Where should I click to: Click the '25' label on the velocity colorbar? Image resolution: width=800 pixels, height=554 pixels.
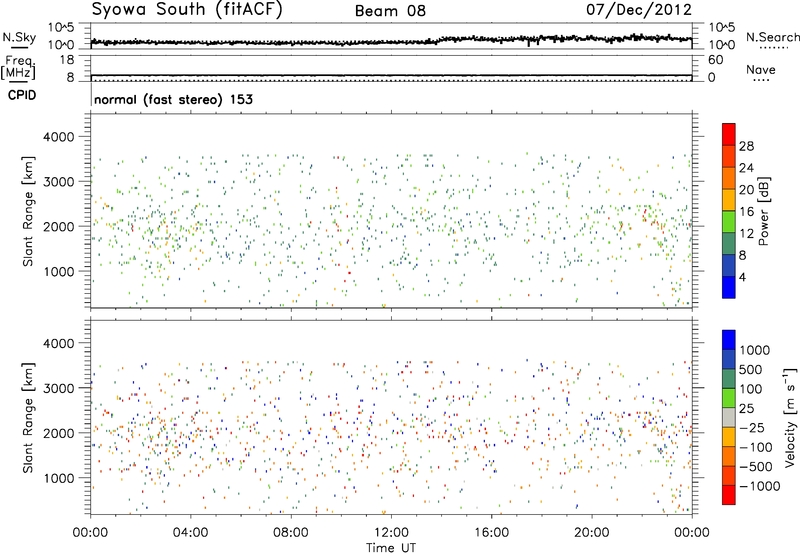(747, 408)
